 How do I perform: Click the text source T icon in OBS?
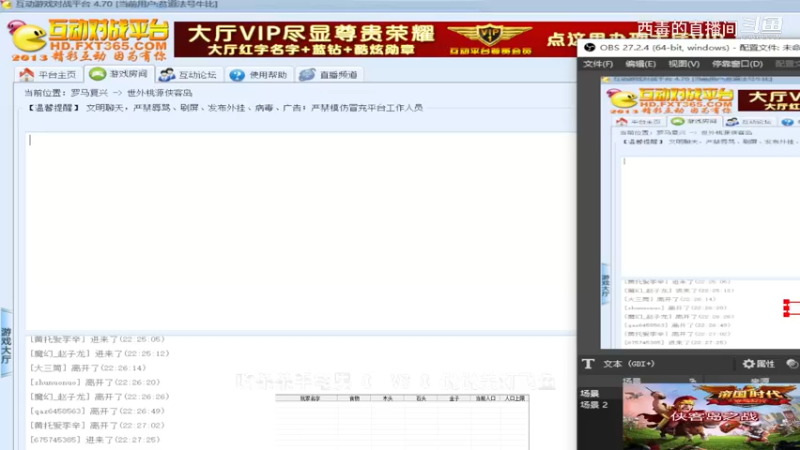pyautogui.click(x=588, y=363)
